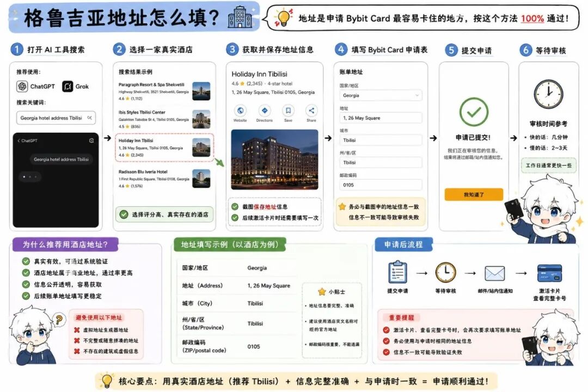Open the 国家/地区 Georgia dropdown
588x392 pixels.
(381, 95)
